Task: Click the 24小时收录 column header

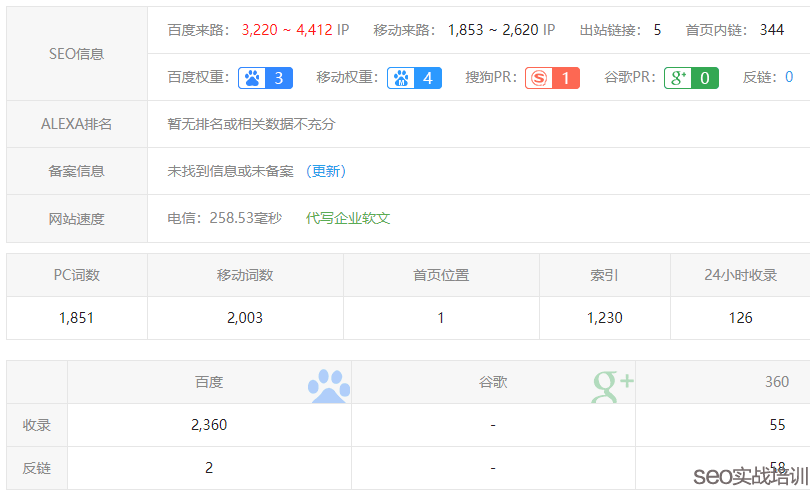Action: point(740,275)
